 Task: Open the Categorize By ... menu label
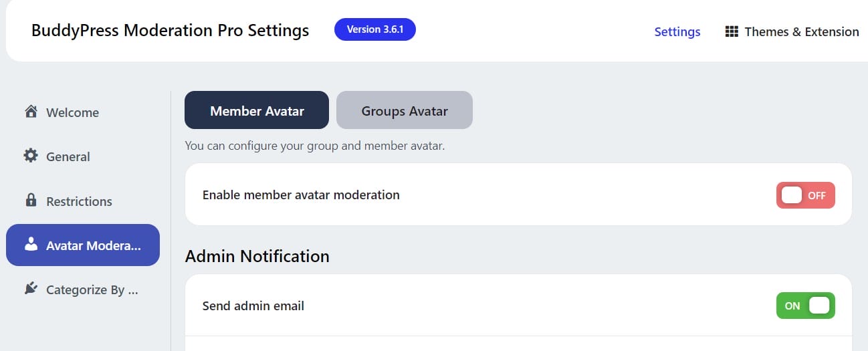point(92,289)
